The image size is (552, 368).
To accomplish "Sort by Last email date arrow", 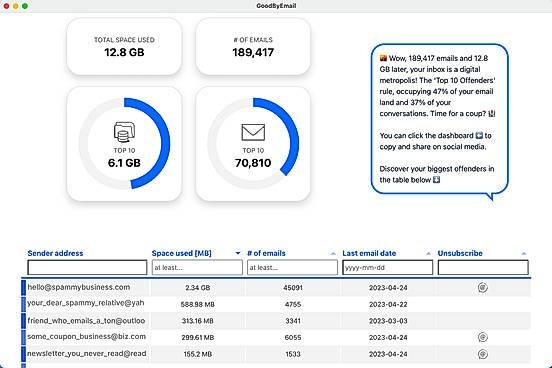I will pos(428,253).
